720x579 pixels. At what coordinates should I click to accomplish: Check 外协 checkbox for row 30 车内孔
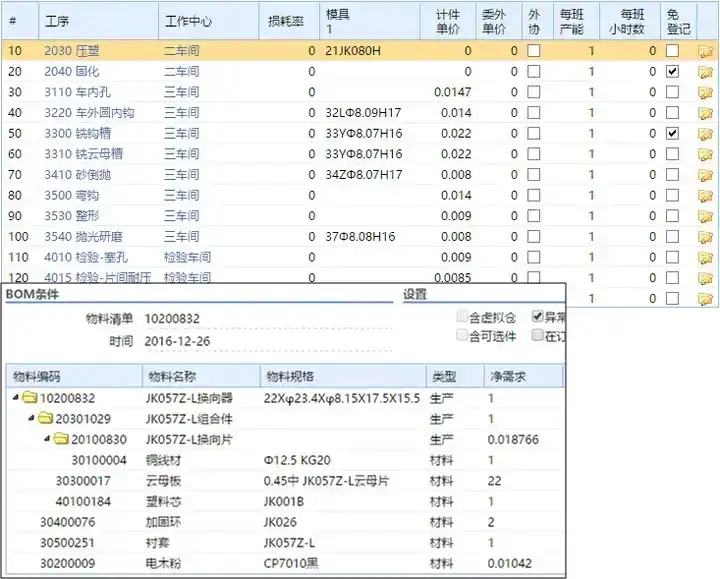pos(534,92)
